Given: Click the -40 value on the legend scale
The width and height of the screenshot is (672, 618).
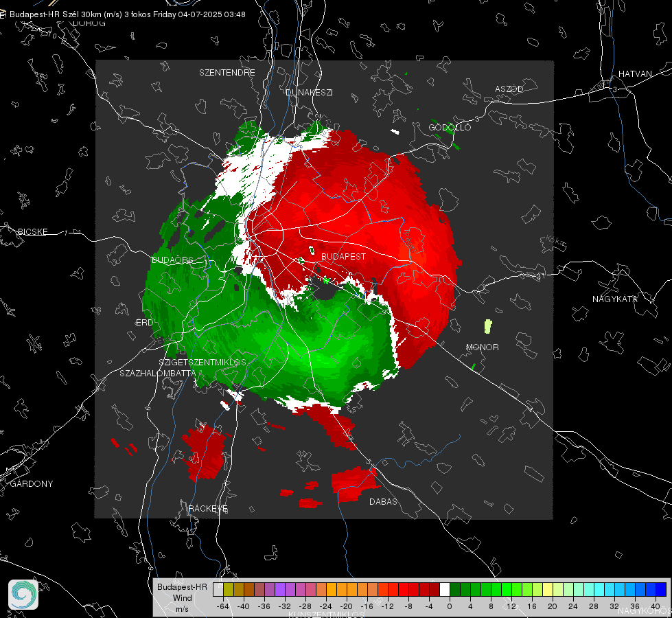Looking at the screenshot, I should 244,606.
